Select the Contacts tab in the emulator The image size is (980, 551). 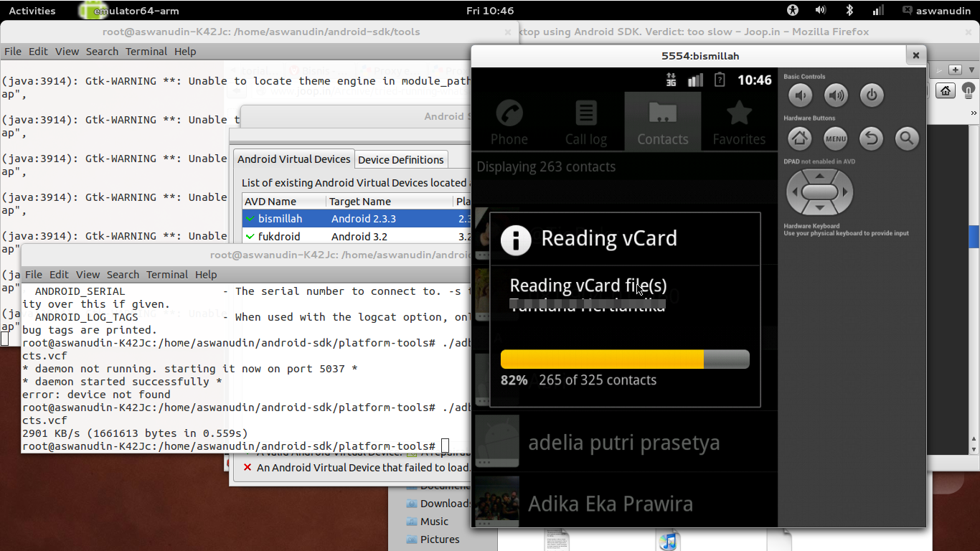pos(663,121)
